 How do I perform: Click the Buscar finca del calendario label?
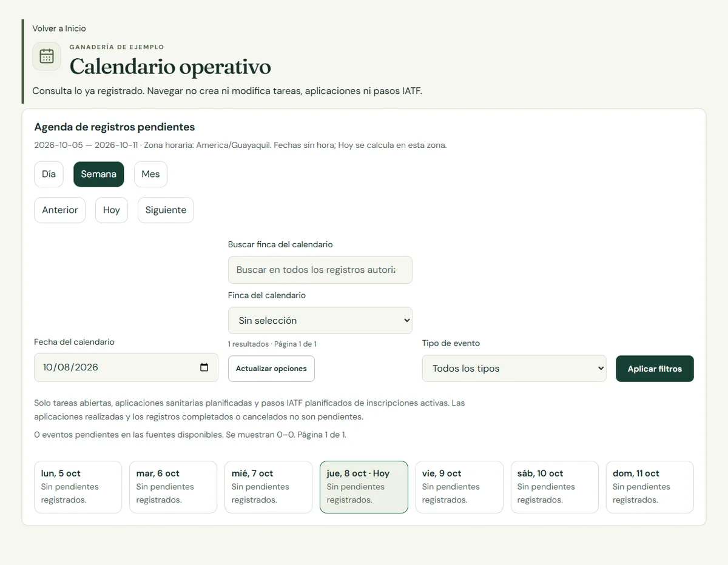coord(280,244)
